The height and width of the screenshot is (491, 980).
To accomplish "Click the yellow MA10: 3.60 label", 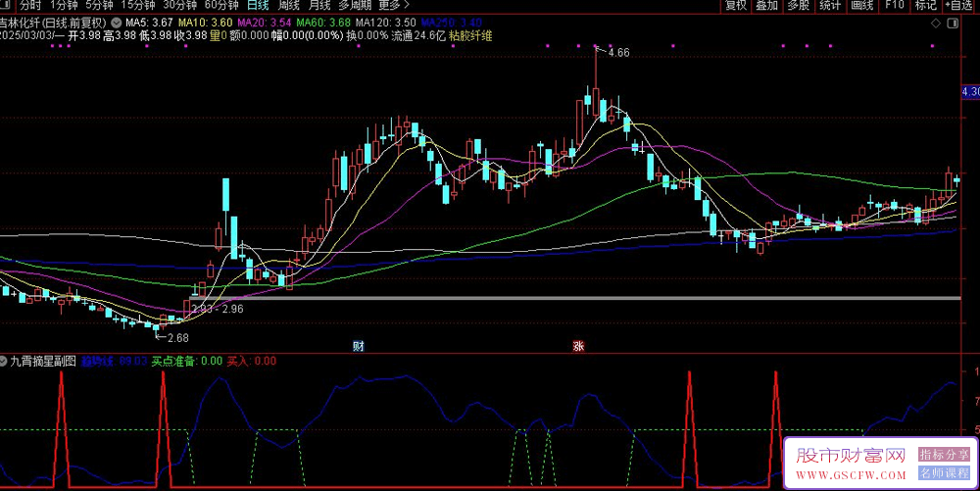I will point(205,23).
